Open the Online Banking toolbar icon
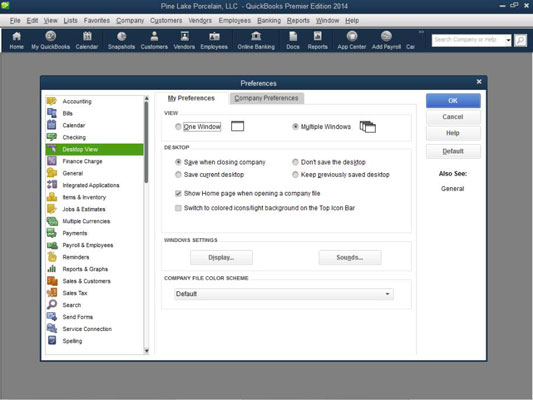Image resolution: width=533 pixels, height=400 pixels. 256,40
